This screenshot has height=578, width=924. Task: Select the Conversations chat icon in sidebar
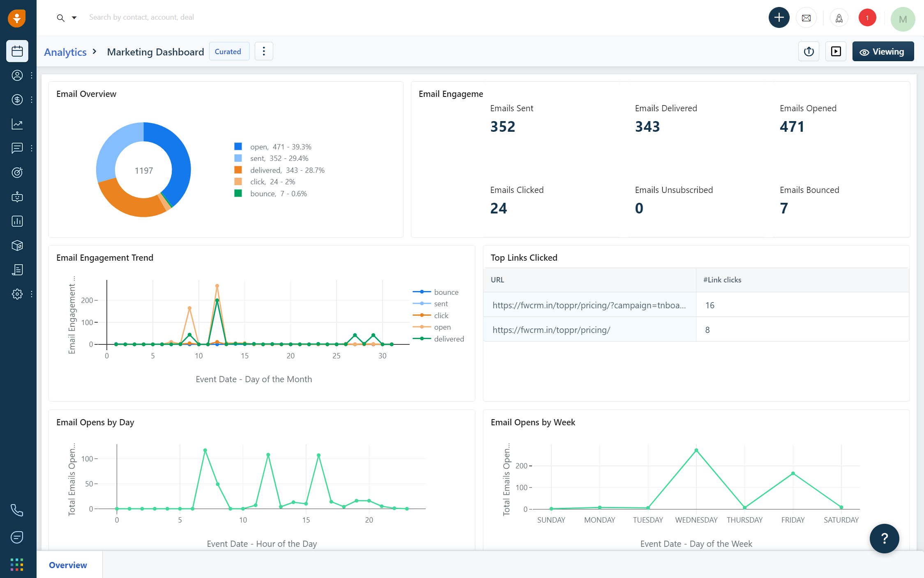click(x=17, y=148)
